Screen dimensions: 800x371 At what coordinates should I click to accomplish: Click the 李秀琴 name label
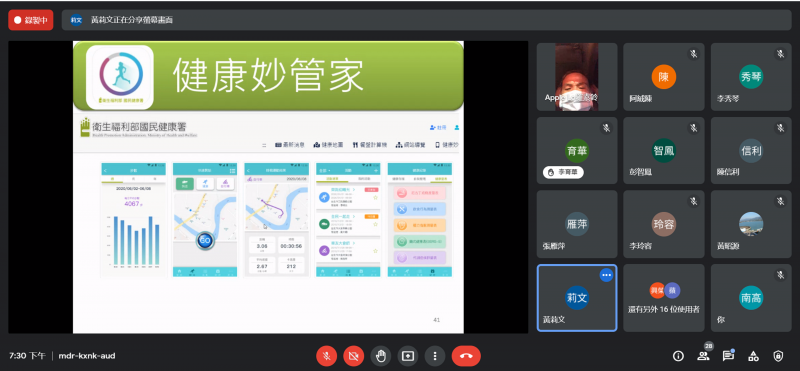(x=728, y=98)
